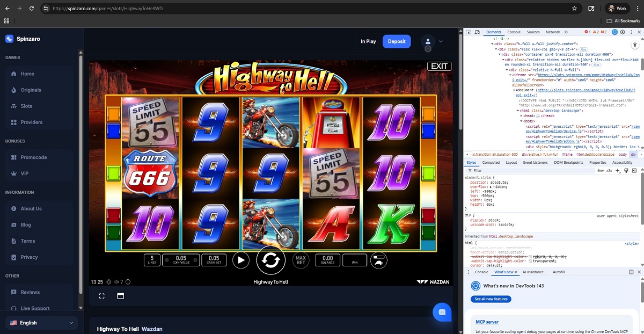Viewport: 644px width, 334px height.
Task: Open the English language dropdown
Action: click(42, 323)
